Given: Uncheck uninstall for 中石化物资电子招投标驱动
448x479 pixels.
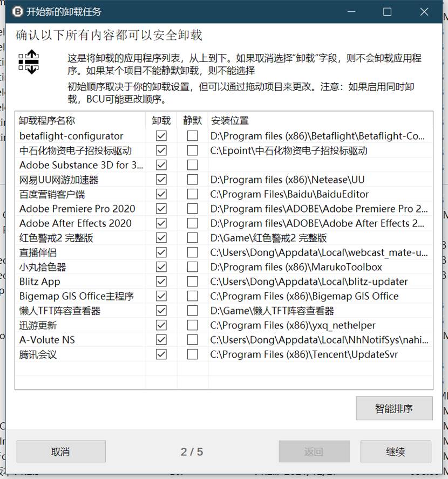Looking at the screenshot, I should (161, 150).
